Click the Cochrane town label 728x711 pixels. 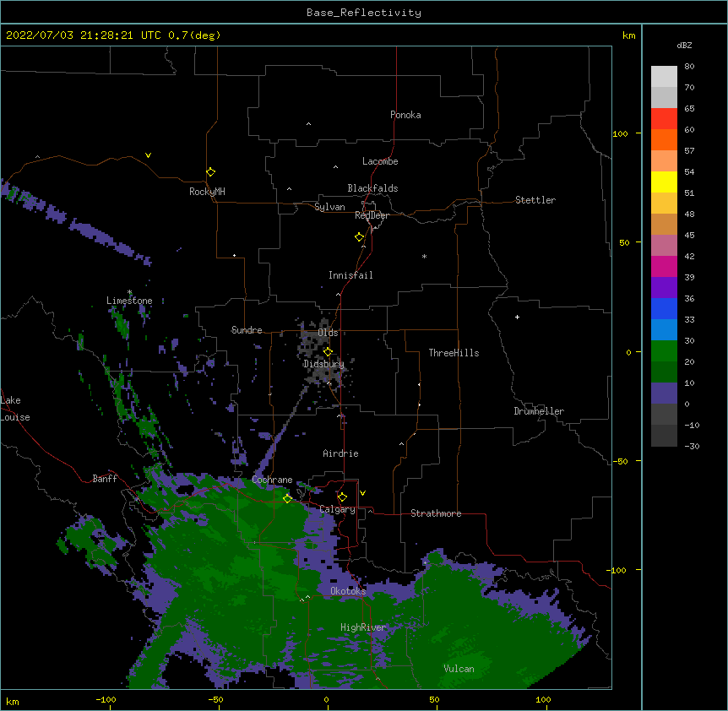[272, 480]
